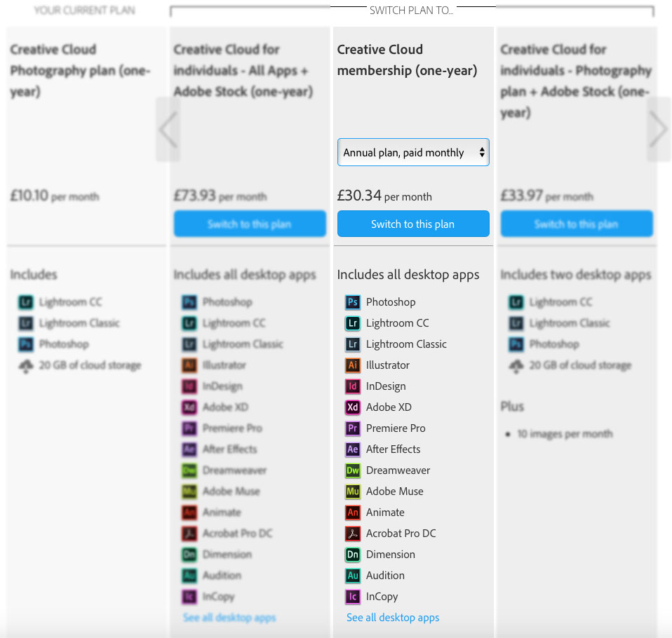Click Animate label in membership column
This screenshot has width=672, height=638.
(x=385, y=512)
